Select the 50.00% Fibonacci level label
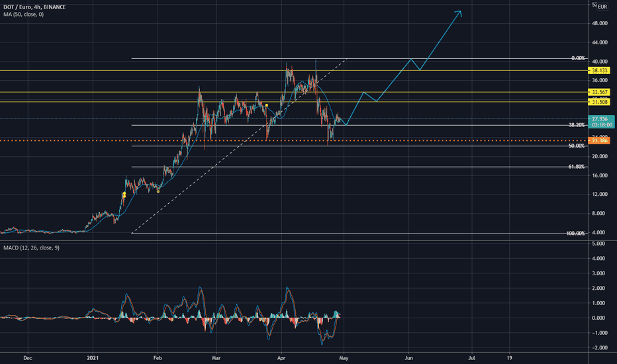The height and width of the screenshot is (364, 617). pos(577,146)
